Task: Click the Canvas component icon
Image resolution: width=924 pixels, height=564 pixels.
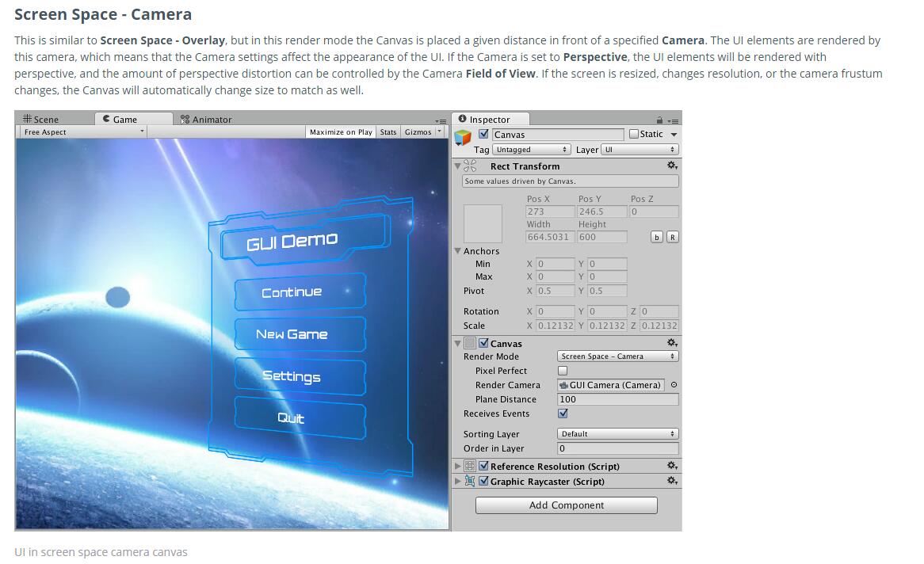Action: [x=470, y=343]
